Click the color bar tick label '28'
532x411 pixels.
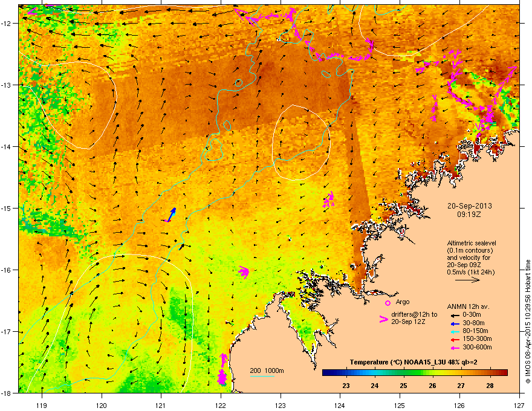(490, 386)
